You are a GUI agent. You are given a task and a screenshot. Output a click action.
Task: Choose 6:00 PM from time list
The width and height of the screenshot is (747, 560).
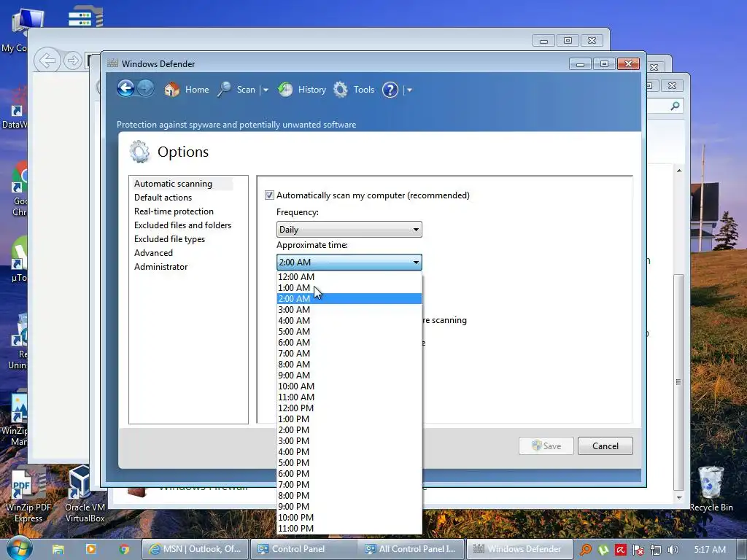point(349,474)
